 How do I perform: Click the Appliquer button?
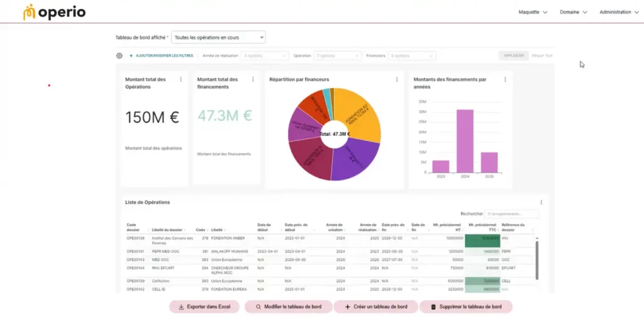click(x=513, y=55)
